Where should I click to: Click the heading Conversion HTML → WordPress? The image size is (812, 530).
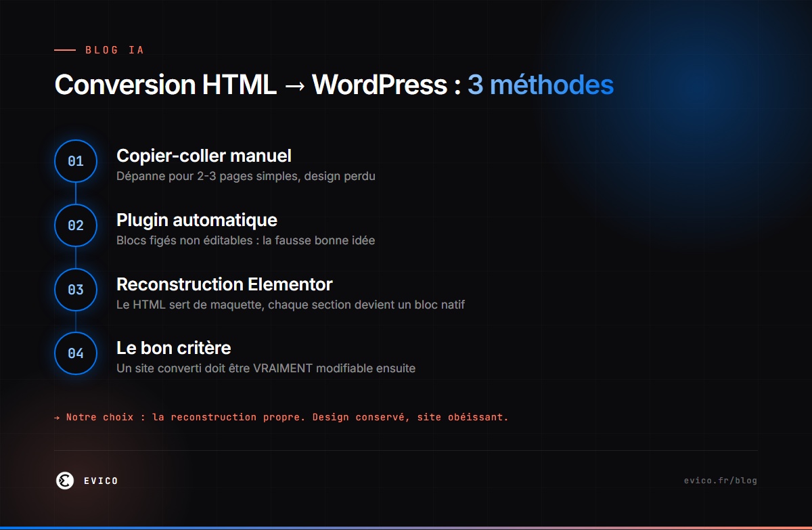click(x=258, y=85)
